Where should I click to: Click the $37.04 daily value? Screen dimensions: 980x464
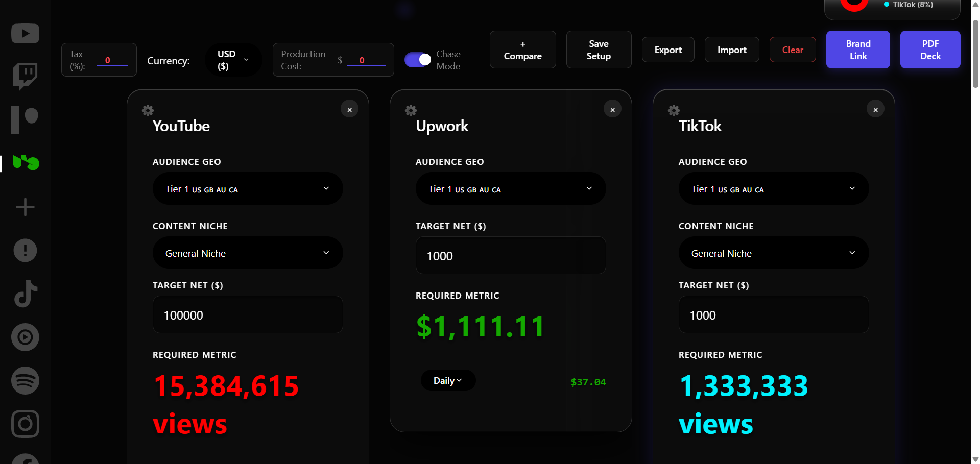(x=588, y=382)
